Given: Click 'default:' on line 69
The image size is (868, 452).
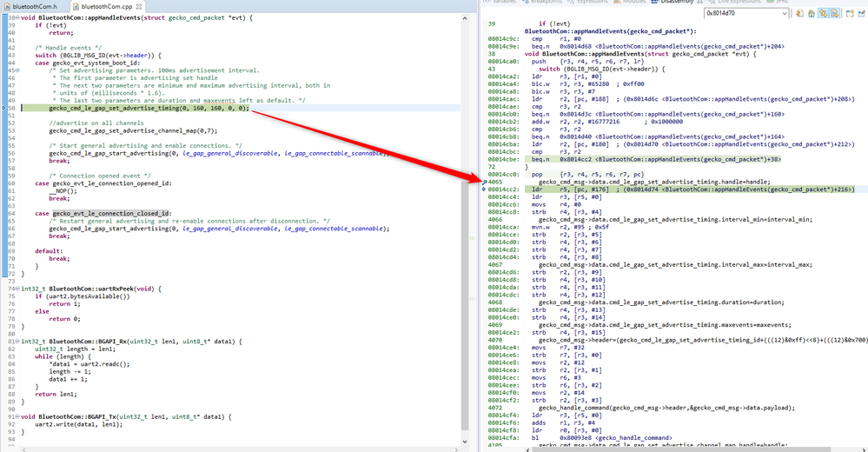Looking at the screenshot, I should pos(49,251).
